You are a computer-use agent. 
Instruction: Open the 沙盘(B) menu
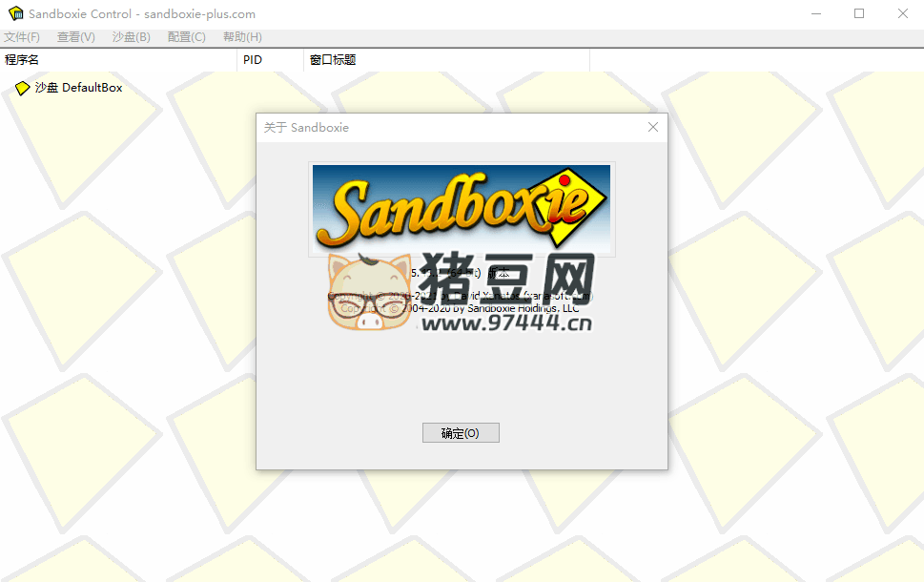point(132,37)
